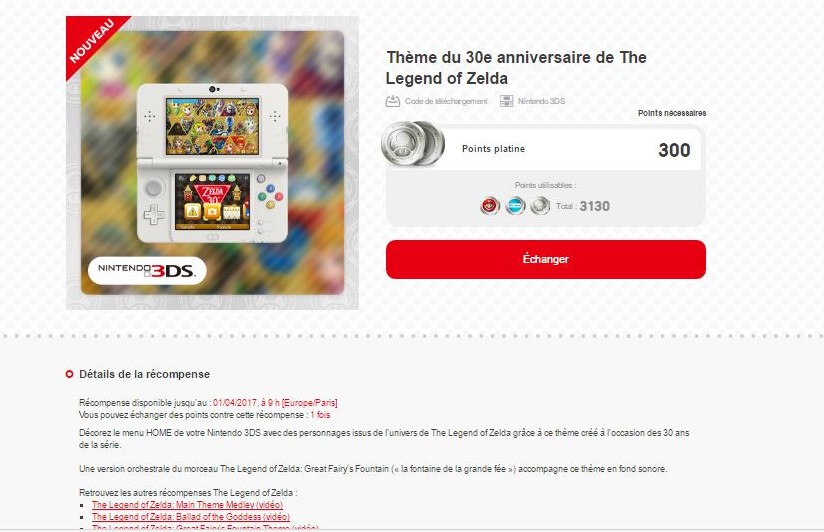Image resolution: width=824 pixels, height=532 pixels.
Task: Open the Main Theme Medley video link
Action: pyautogui.click(x=187, y=505)
